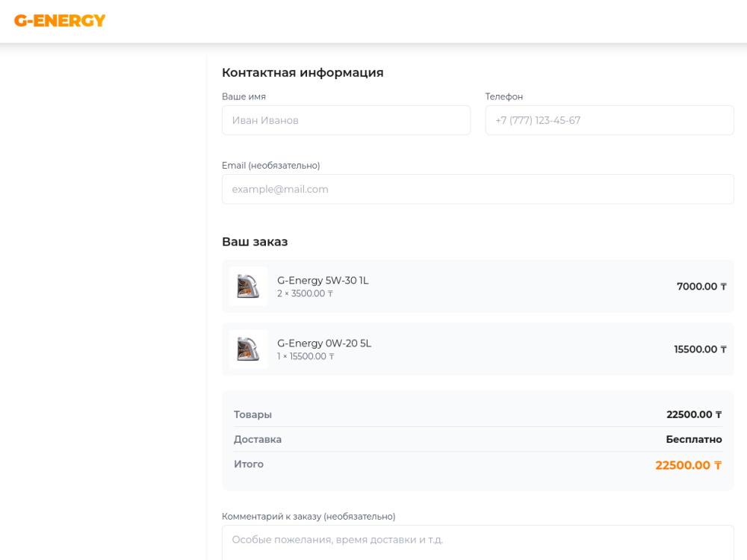Click the "1 × 15500.00 ₸" quantity line
The image size is (747, 560).
click(306, 357)
